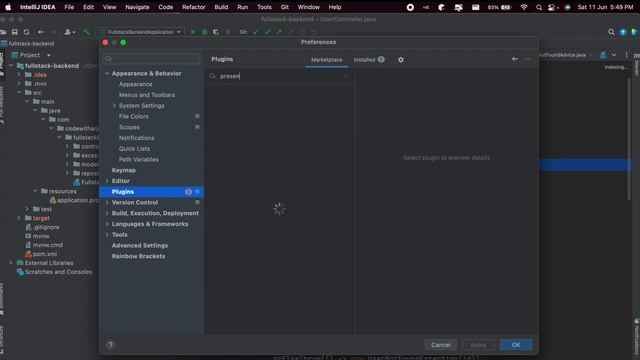Screen dimensions: 640x360
Task: Expand Languages & Frameworks section
Action: tap(107, 224)
